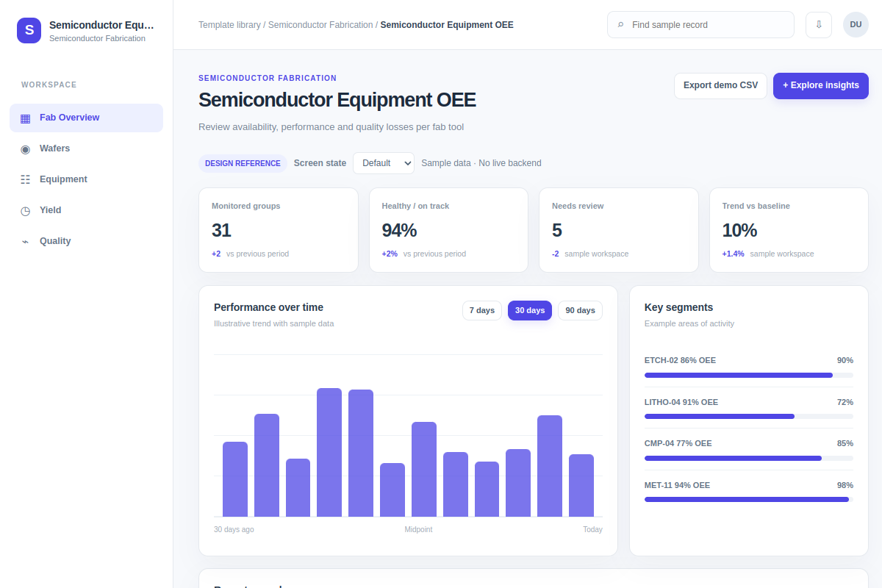
Task: Open the Fab Overview page
Action: click(x=86, y=118)
